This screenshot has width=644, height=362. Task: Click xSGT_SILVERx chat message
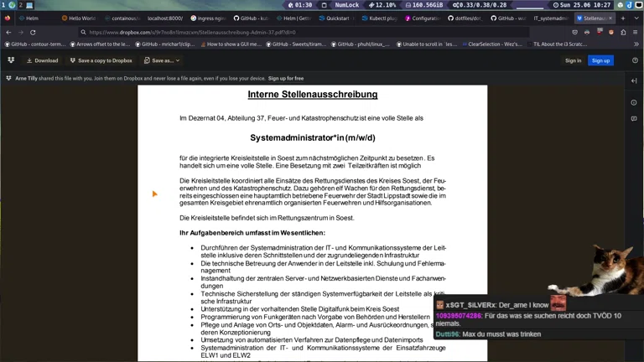click(x=497, y=305)
